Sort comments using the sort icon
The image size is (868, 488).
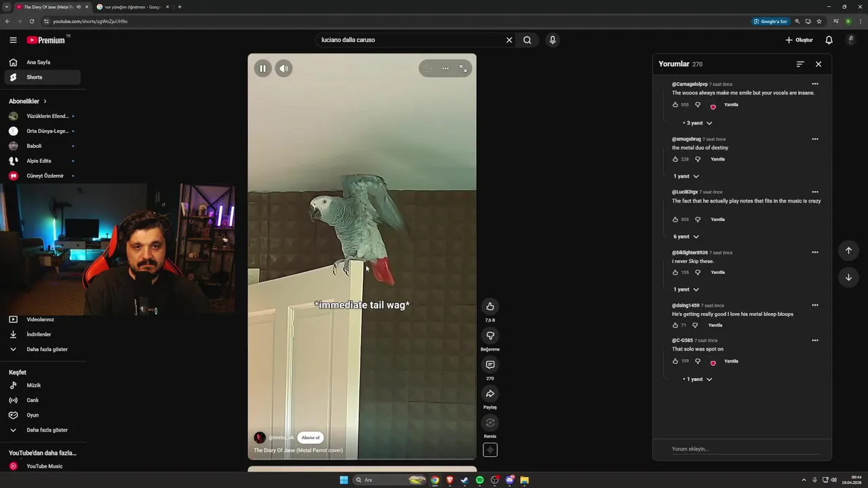tap(800, 64)
